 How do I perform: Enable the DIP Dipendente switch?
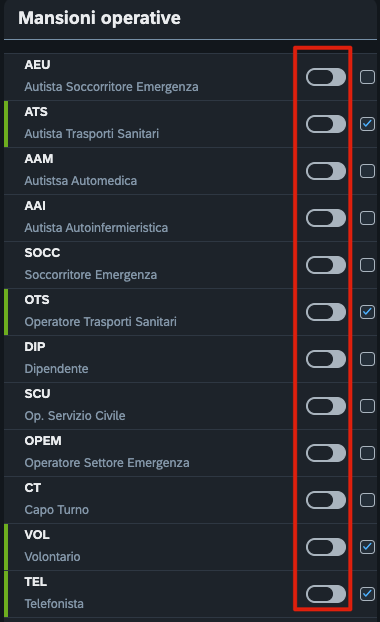(326, 359)
